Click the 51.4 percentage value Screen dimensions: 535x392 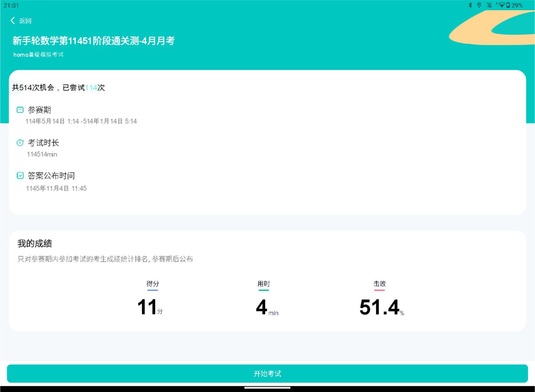(379, 307)
